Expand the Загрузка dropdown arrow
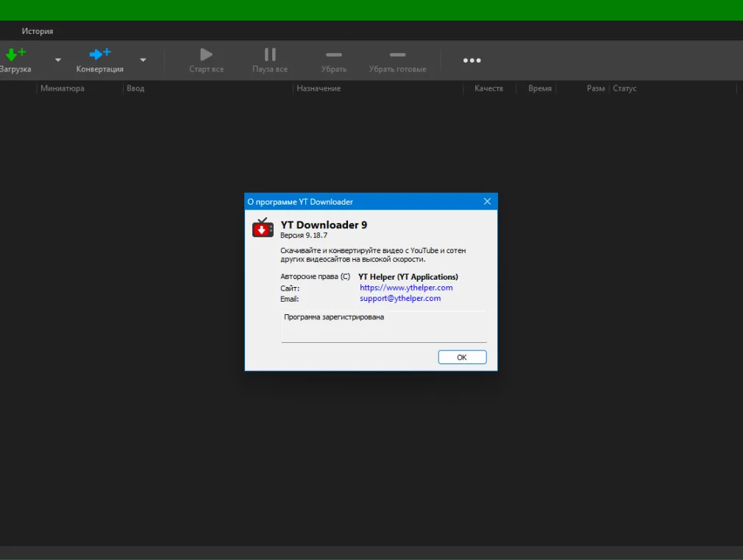This screenshot has height=560, width=743. 58,60
